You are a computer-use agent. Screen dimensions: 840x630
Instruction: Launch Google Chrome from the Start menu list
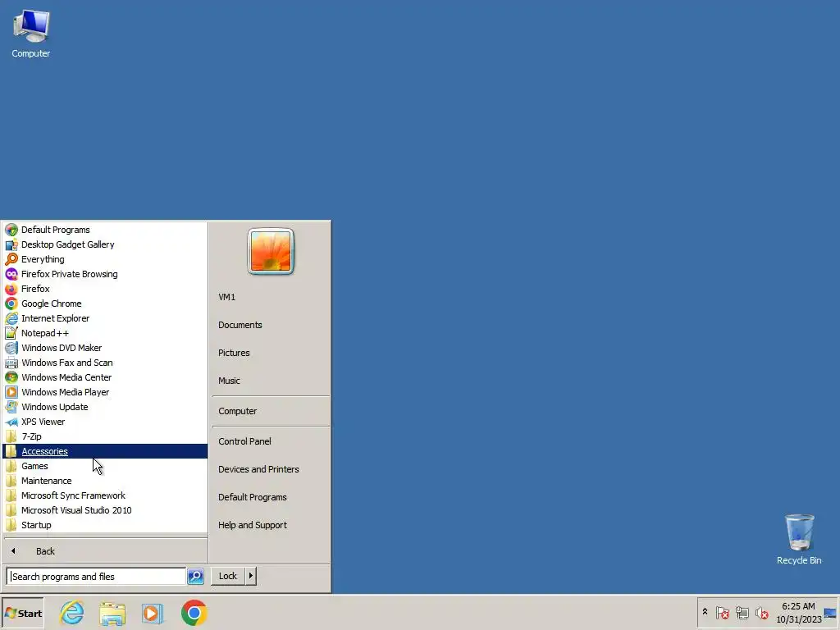(x=52, y=304)
